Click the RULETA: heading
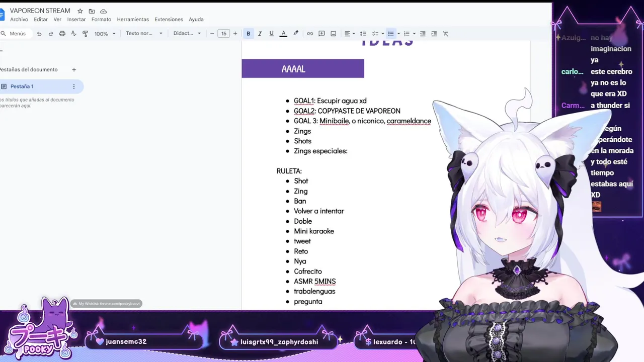The image size is (644, 362). 289,171
